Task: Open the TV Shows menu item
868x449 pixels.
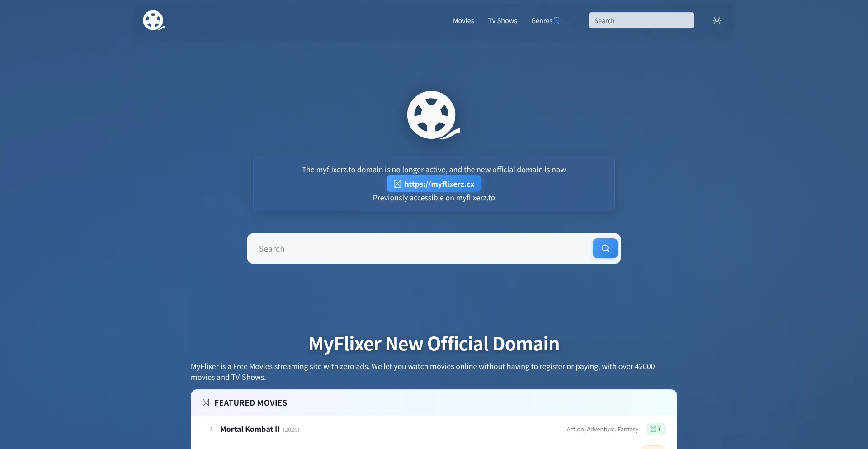Action: pos(502,21)
